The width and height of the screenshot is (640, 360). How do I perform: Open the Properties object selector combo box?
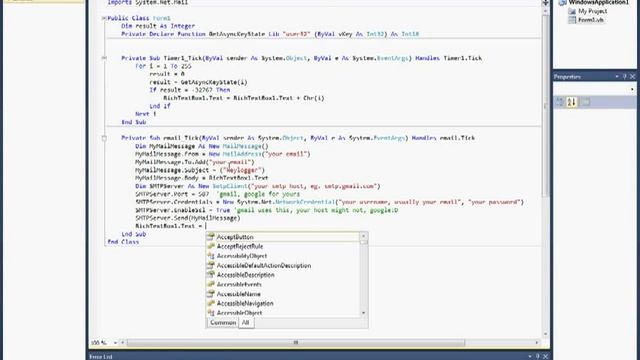pyautogui.click(x=595, y=89)
